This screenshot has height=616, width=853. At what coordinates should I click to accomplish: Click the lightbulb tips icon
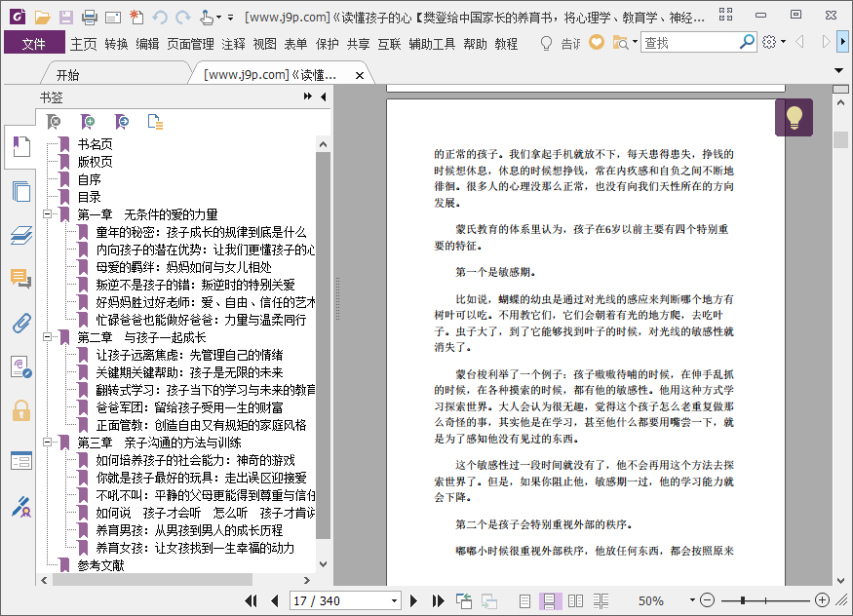[x=794, y=118]
